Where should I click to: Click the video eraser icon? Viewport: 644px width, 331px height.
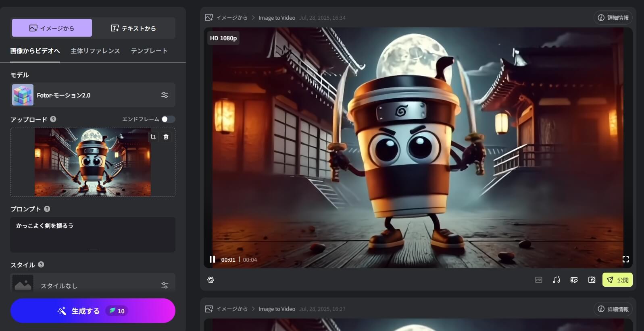(x=574, y=280)
